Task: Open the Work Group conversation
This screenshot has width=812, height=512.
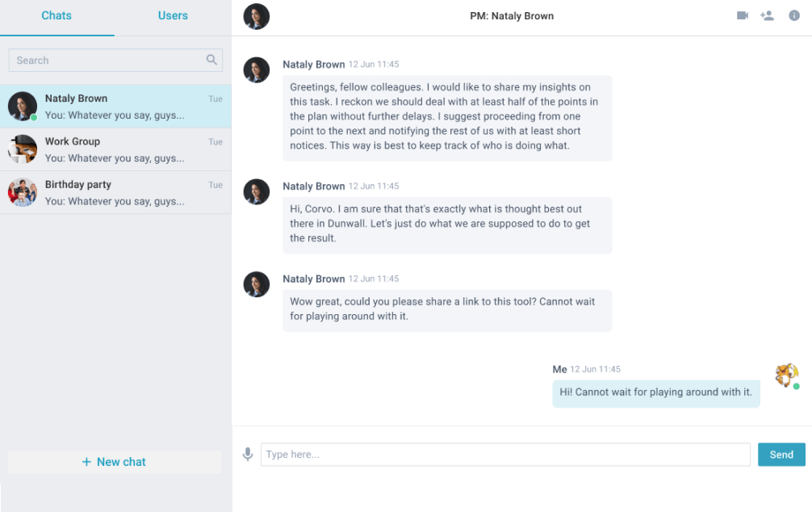Action: coord(115,149)
